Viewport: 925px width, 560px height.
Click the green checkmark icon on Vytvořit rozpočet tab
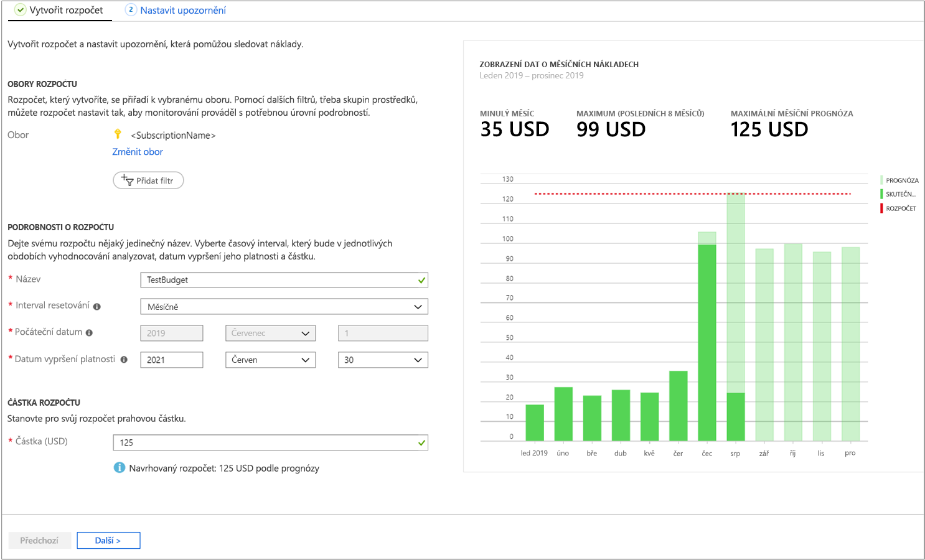coord(21,10)
